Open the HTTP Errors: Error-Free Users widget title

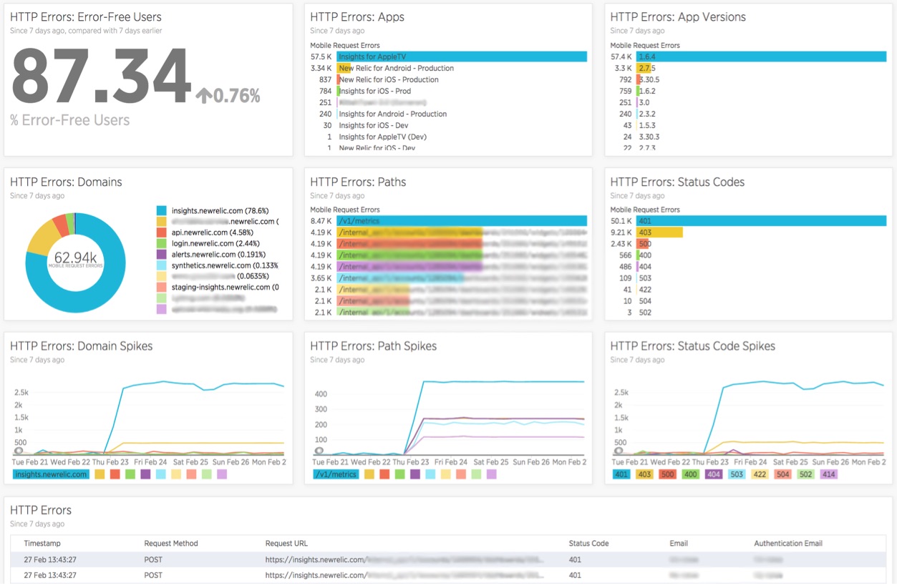click(86, 17)
